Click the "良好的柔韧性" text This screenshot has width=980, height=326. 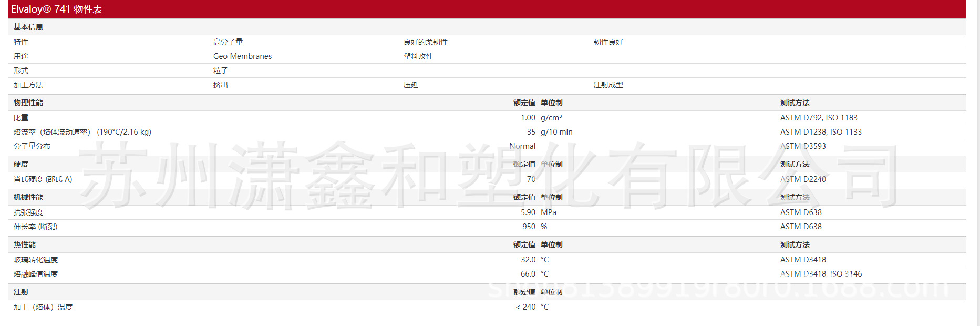coord(426,42)
